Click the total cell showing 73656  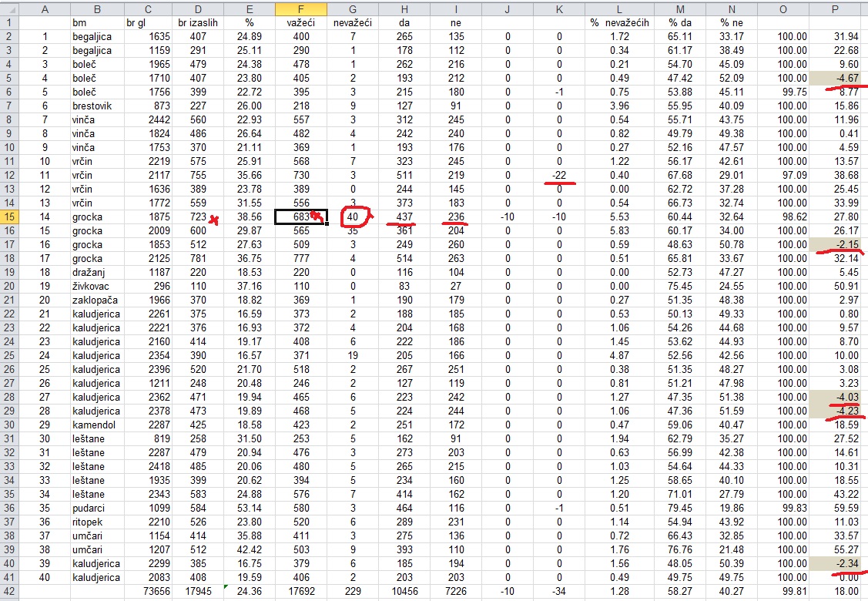click(x=147, y=591)
